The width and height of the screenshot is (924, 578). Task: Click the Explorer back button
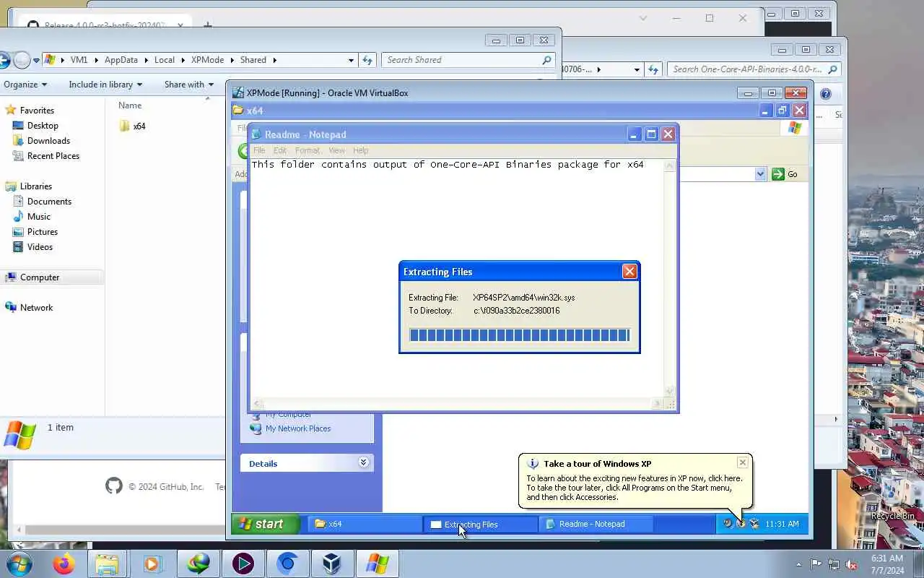point(3,60)
